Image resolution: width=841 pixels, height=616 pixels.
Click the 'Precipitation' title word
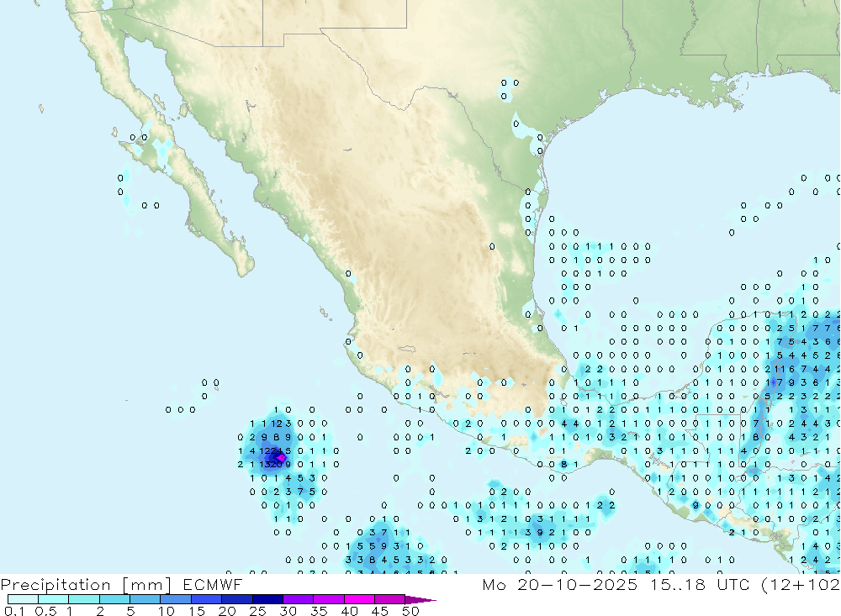[x=56, y=585]
